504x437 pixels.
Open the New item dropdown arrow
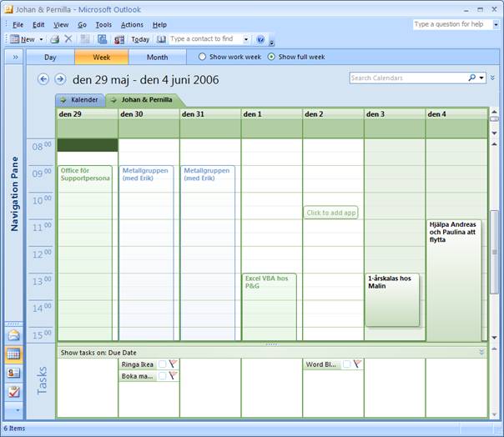(41, 39)
